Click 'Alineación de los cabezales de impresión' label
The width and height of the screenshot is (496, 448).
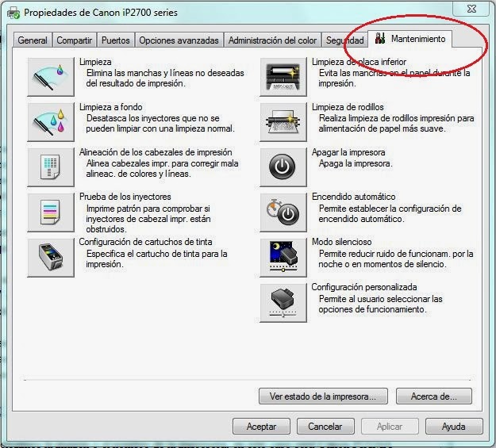tap(156, 152)
